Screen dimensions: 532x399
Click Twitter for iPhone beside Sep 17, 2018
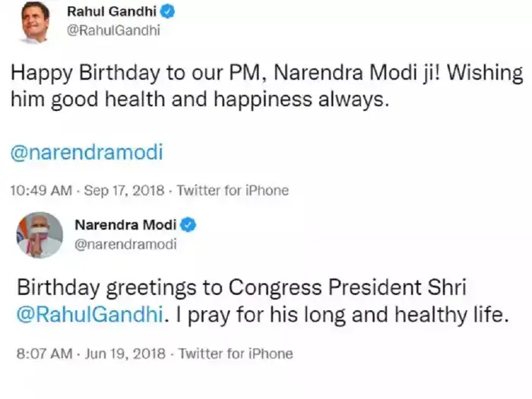coord(233,191)
